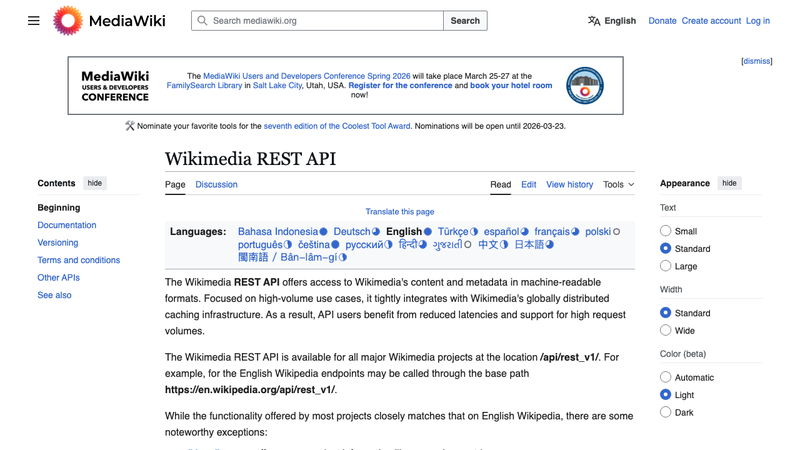This screenshot has width=800, height=450.
Task: Click the Log in link
Action: point(758,21)
